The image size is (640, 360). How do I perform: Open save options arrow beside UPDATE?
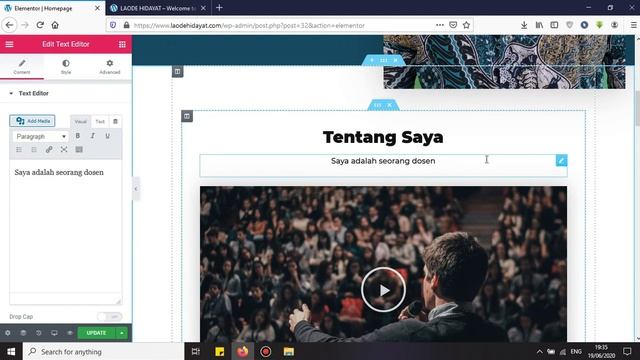122,333
